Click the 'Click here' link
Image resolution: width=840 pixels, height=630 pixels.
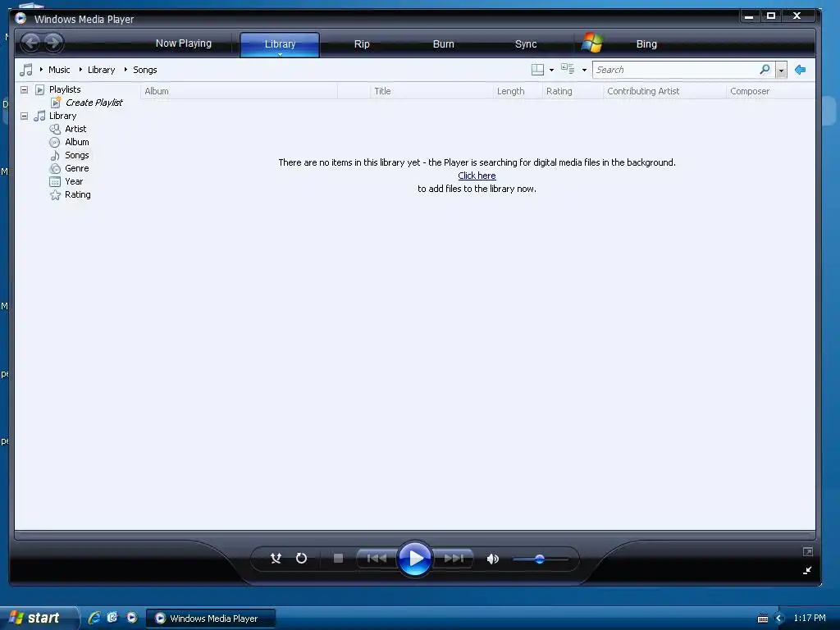[477, 176]
